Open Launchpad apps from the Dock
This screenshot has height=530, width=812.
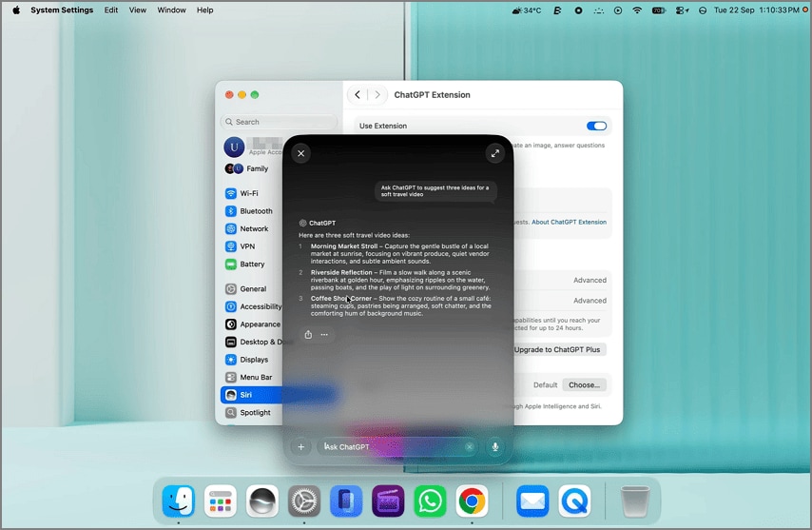(x=220, y=501)
